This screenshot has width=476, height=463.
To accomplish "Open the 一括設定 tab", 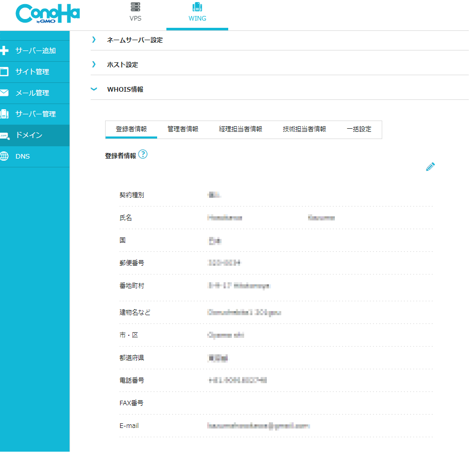I will pyautogui.click(x=359, y=129).
